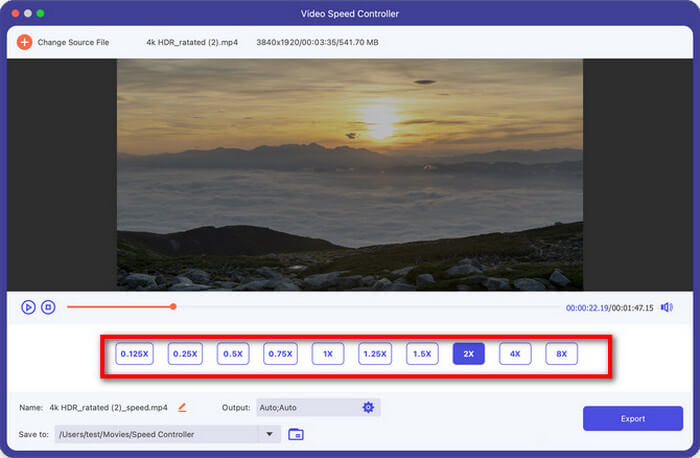Screen dimensions: 700x458
Task: Click the current time 00:00:22.19
Action: point(587,308)
